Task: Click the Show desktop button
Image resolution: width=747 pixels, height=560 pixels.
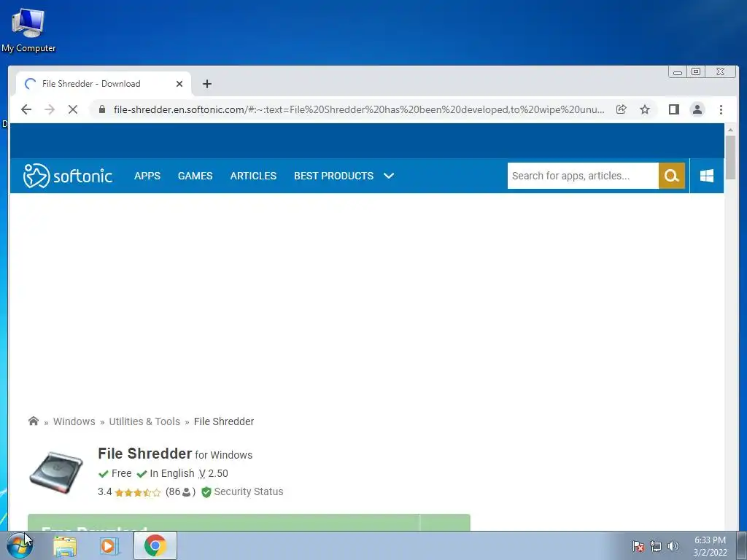Action: click(742, 545)
